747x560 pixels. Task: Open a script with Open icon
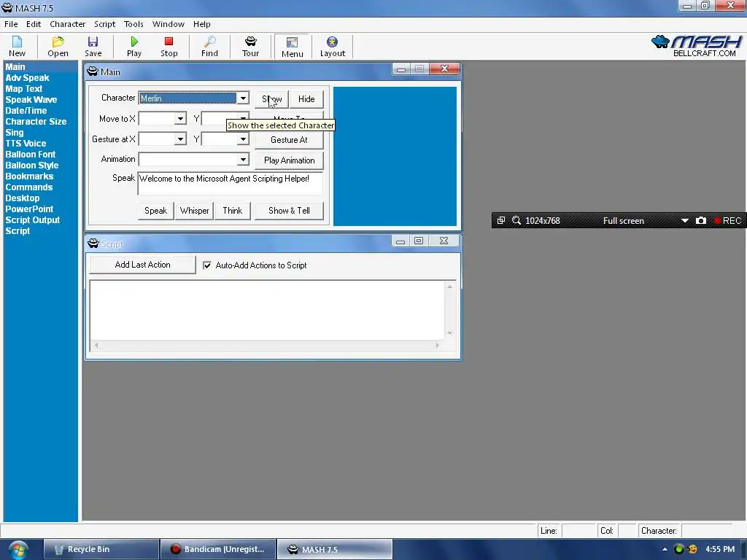[58, 47]
